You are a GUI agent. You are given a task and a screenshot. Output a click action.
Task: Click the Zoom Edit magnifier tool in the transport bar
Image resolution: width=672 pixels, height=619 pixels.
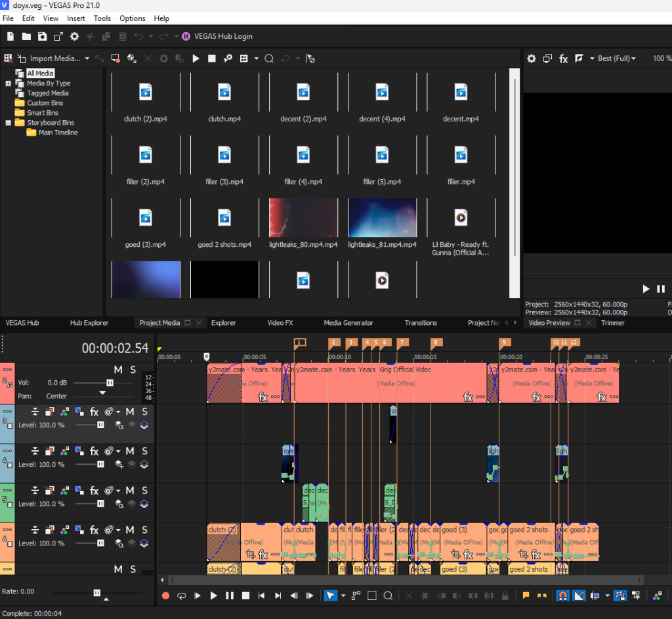pyautogui.click(x=388, y=595)
